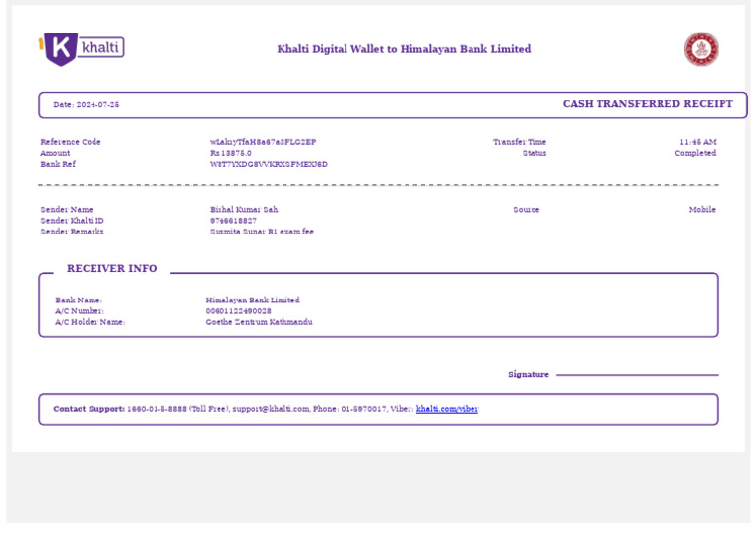
Task: Click the CASH TRANSFERRED RECEIPT title
Action: coord(648,104)
